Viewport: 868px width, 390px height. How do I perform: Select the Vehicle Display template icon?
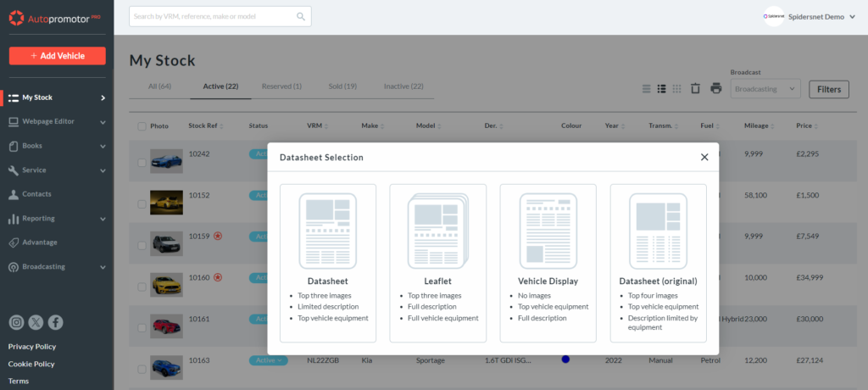548,231
